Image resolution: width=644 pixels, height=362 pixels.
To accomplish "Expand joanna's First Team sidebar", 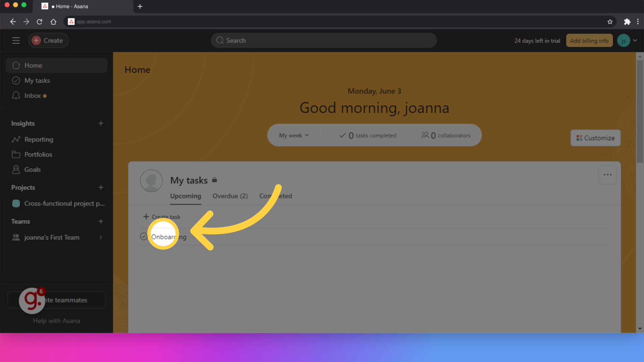I will point(101,237).
